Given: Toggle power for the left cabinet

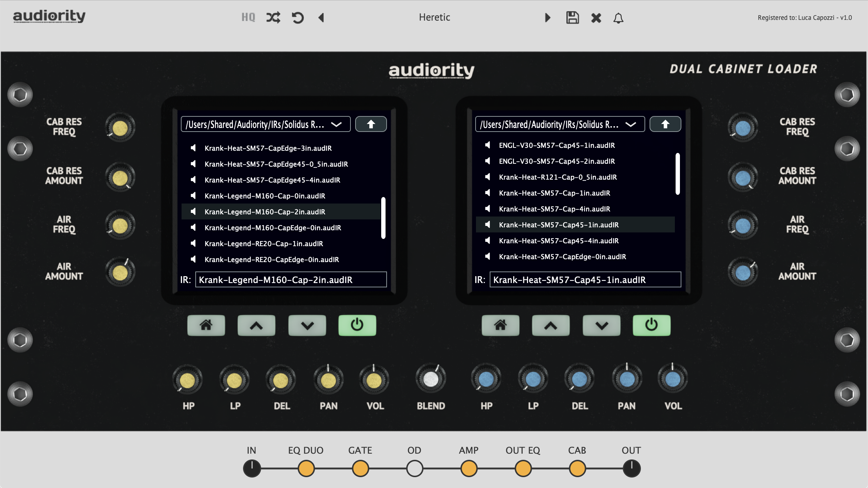Looking at the screenshot, I should coord(357,325).
